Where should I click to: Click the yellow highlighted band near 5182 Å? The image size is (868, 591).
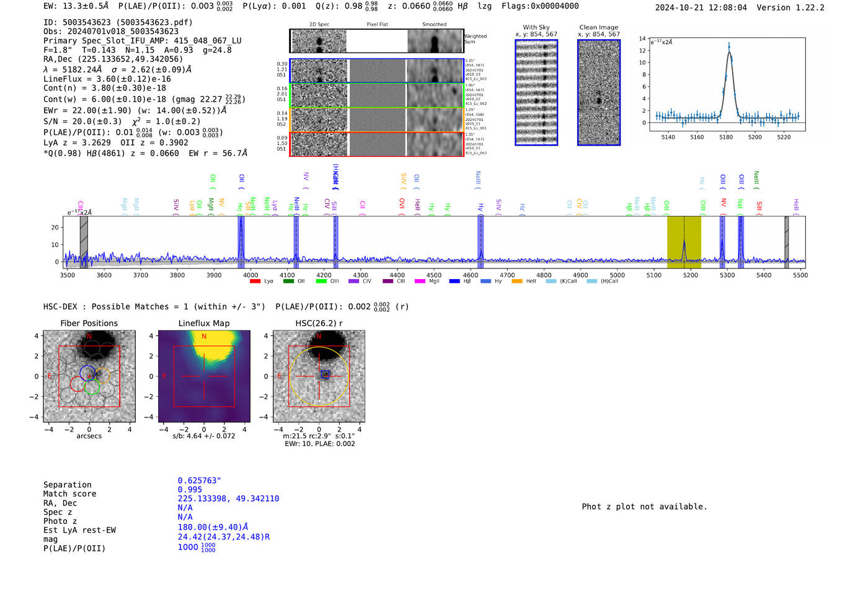point(684,242)
